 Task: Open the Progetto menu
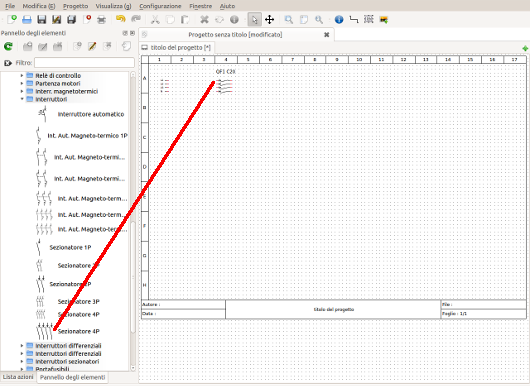(x=75, y=6)
